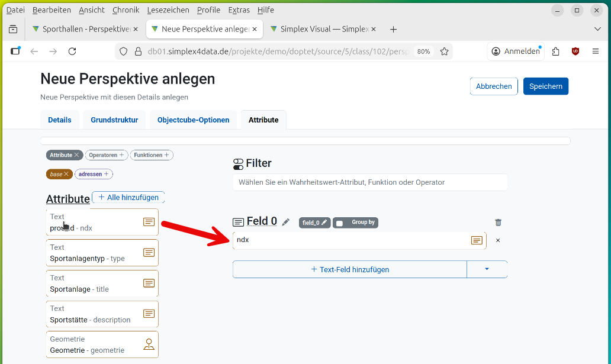Click the pencil icon next to Feld 0
Image resolution: width=611 pixels, height=364 pixels.
286,222
